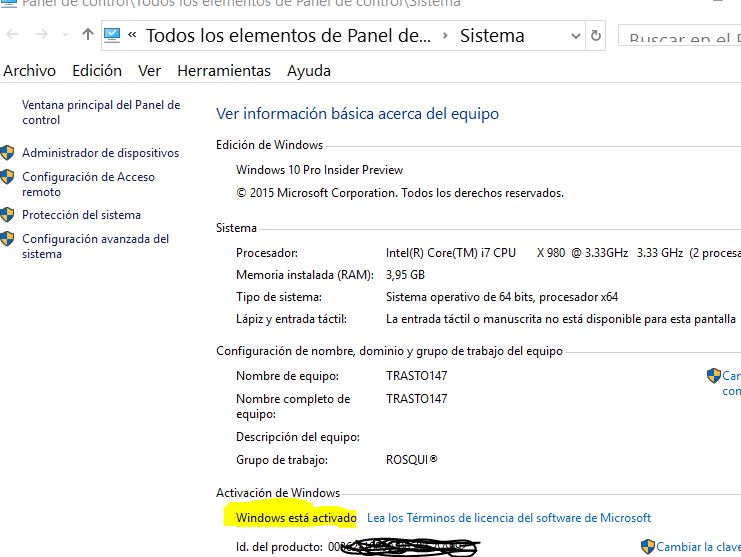Click the Back navigation arrow
This screenshot has width=741, height=557.
coord(13,34)
